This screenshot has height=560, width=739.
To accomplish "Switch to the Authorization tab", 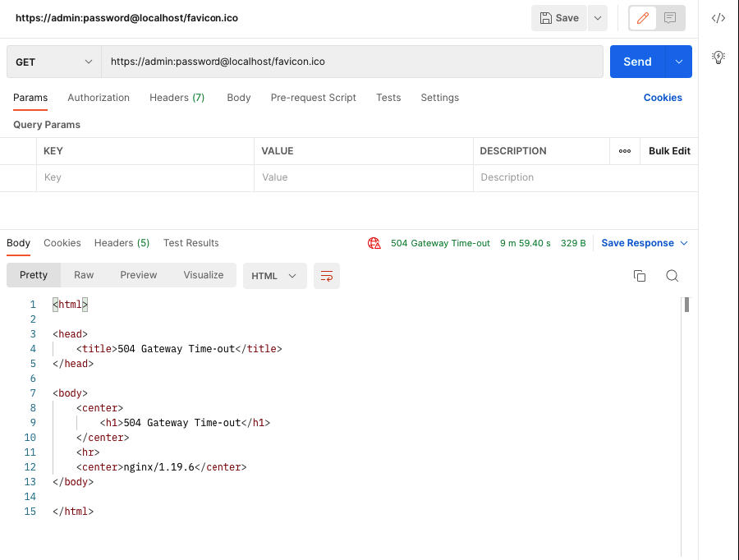I will [98, 98].
